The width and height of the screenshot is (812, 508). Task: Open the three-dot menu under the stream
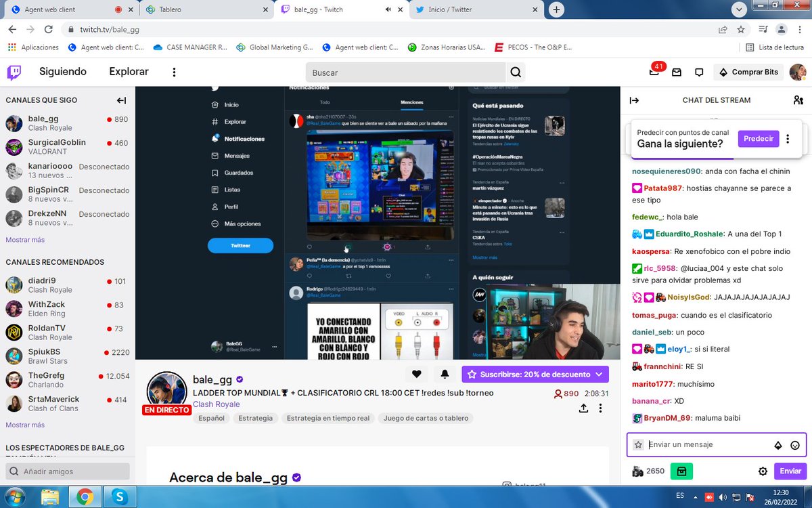602,408
